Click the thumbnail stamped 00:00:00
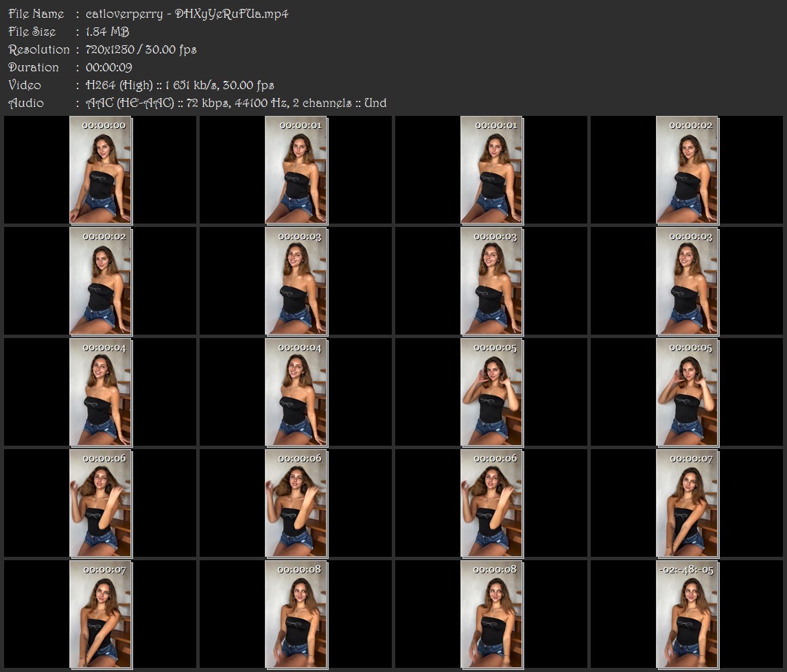The image size is (787, 672). (100, 169)
